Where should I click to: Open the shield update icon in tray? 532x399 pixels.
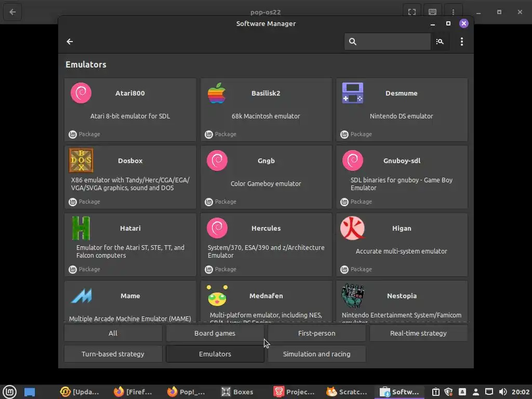click(448, 392)
